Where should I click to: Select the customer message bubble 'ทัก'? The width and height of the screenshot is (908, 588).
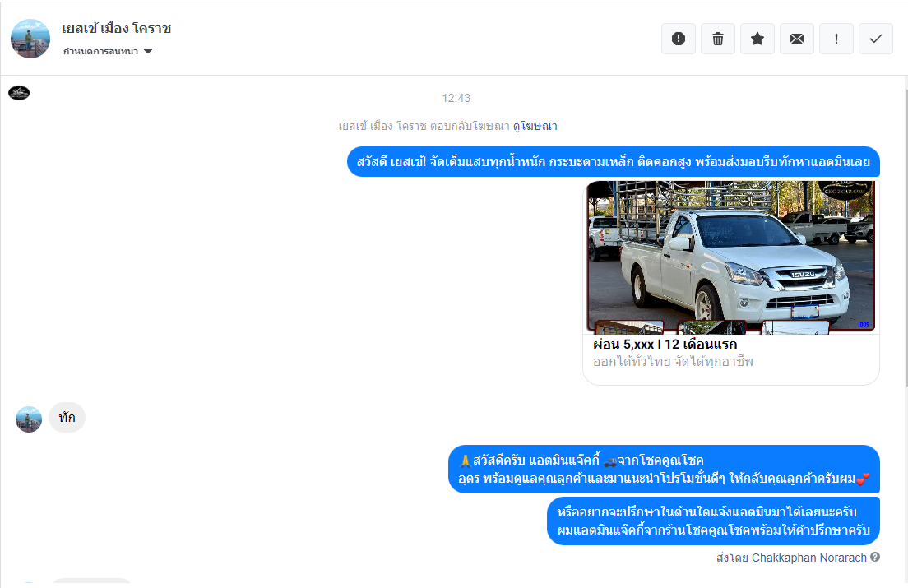coord(67,417)
